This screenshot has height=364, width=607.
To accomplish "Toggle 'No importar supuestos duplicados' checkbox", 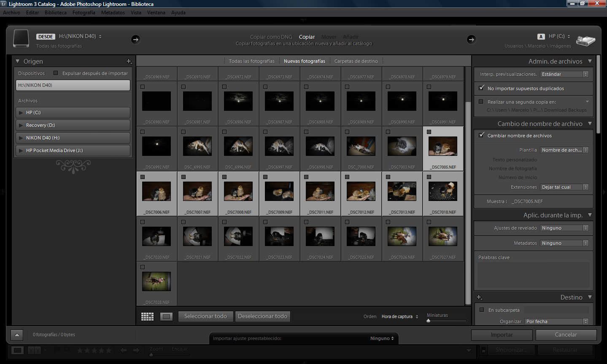I will [x=481, y=88].
